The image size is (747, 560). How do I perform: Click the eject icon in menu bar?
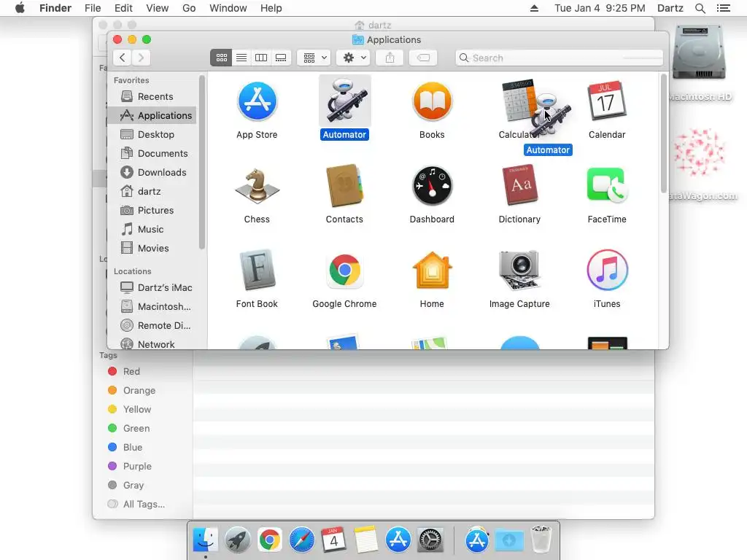534,8
